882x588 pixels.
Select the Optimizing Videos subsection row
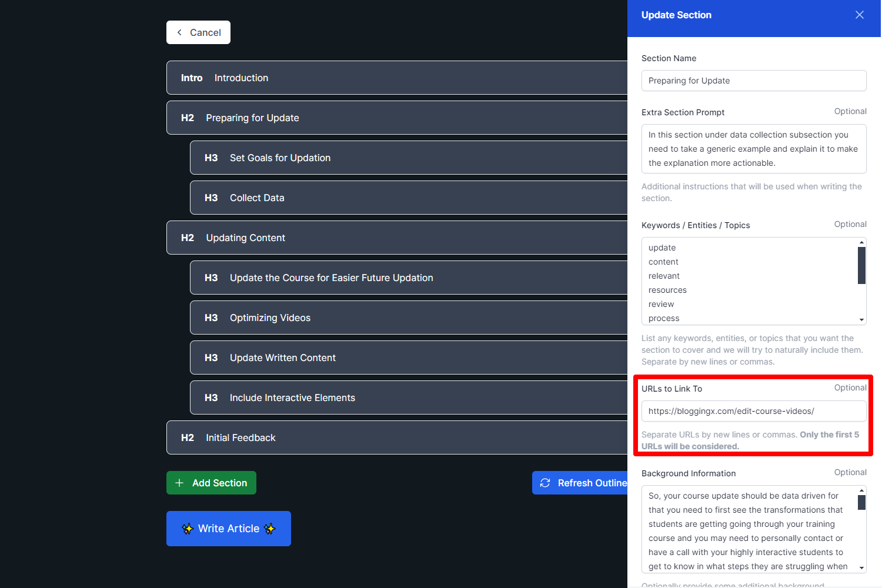click(353, 318)
